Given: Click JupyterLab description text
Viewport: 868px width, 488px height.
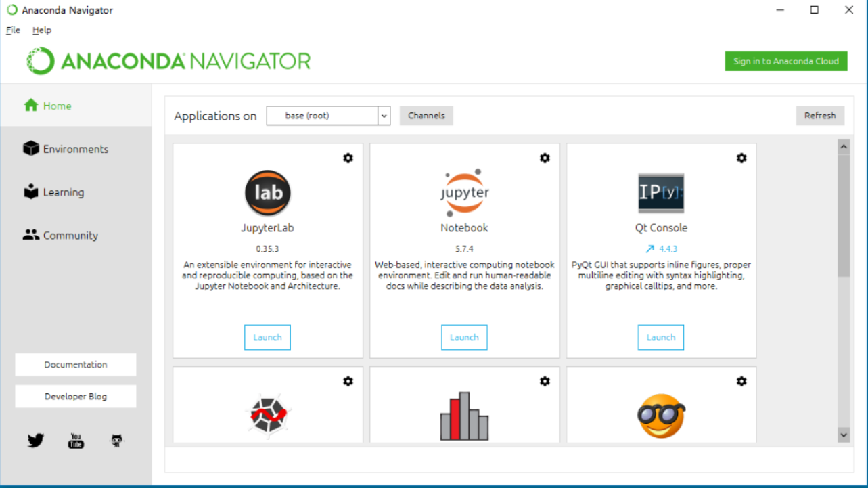Looking at the screenshot, I should point(267,275).
